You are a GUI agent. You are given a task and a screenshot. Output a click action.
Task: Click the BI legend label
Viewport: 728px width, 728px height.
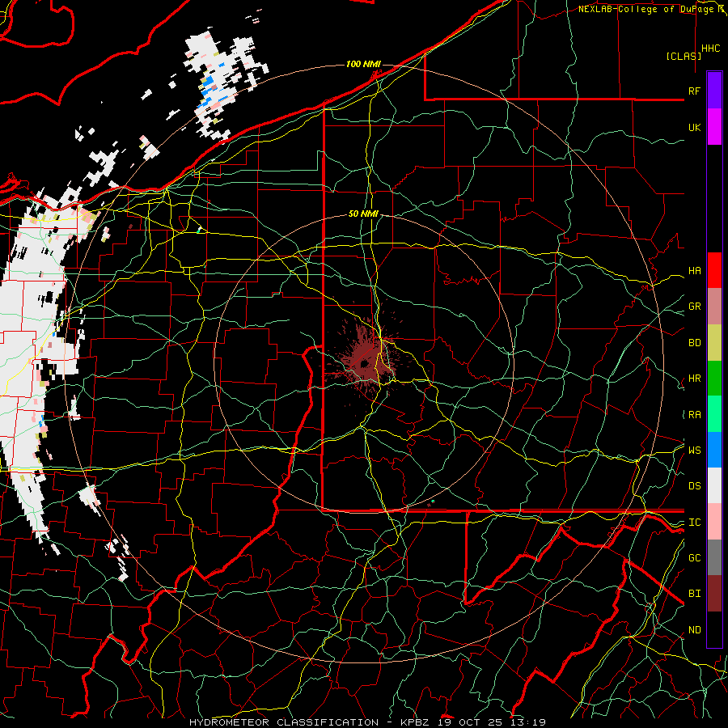pos(694,594)
